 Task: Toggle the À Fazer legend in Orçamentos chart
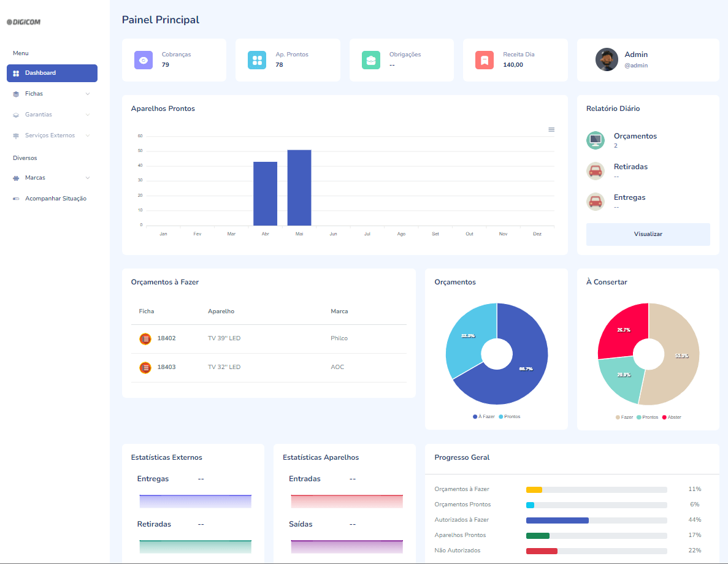(484, 417)
